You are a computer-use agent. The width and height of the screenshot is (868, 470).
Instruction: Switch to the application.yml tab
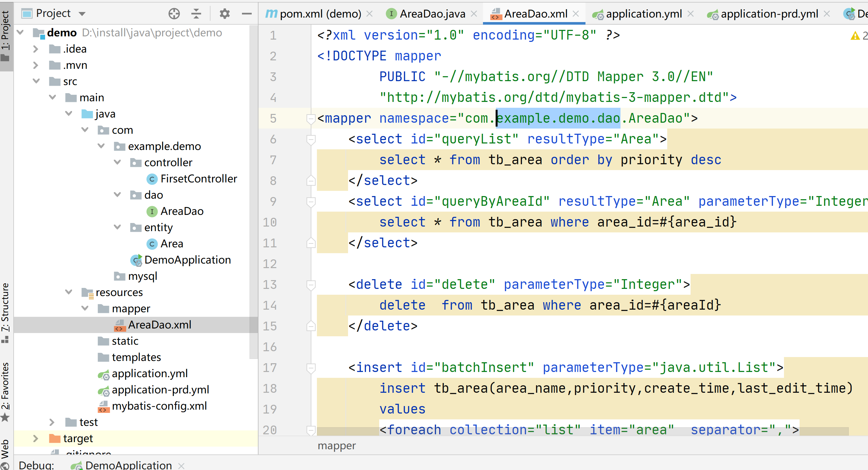(643, 14)
